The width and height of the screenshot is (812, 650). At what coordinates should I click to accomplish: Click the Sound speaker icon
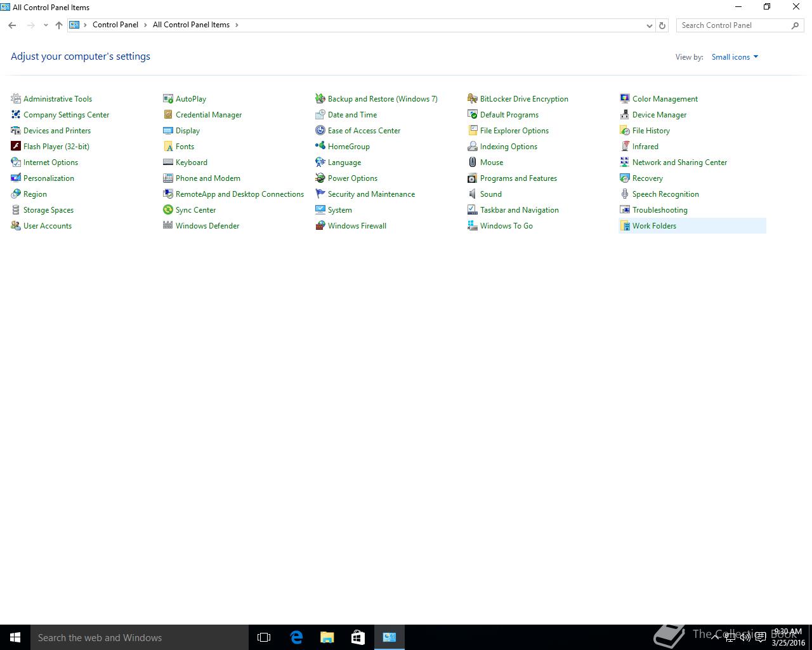tap(473, 194)
